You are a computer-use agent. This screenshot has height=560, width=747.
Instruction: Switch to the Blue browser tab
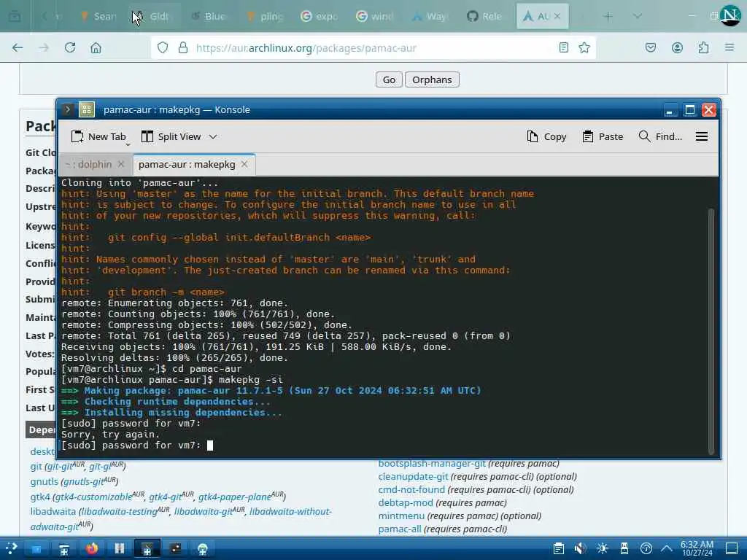click(x=208, y=17)
